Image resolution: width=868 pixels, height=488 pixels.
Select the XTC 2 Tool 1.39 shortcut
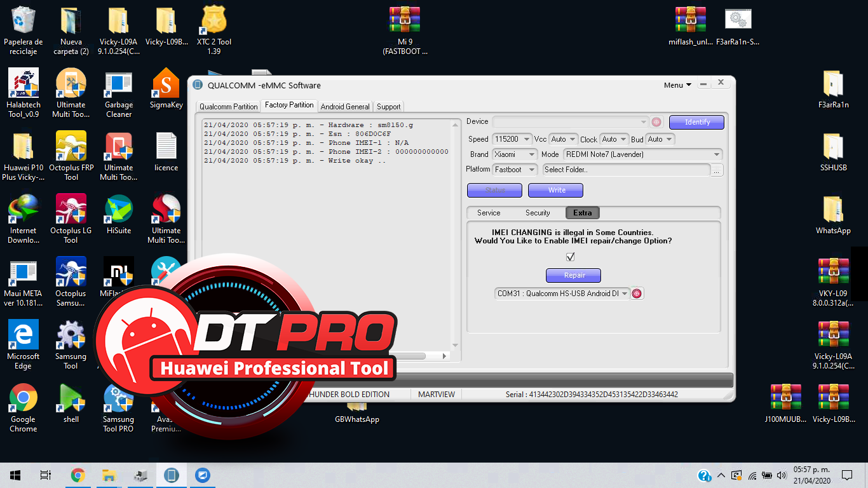(x=214, y=31)
